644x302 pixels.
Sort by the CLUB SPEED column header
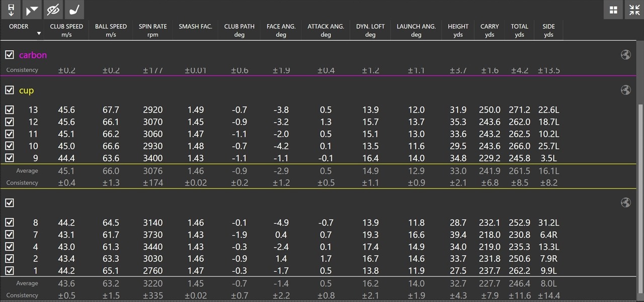tap(66, 30)
